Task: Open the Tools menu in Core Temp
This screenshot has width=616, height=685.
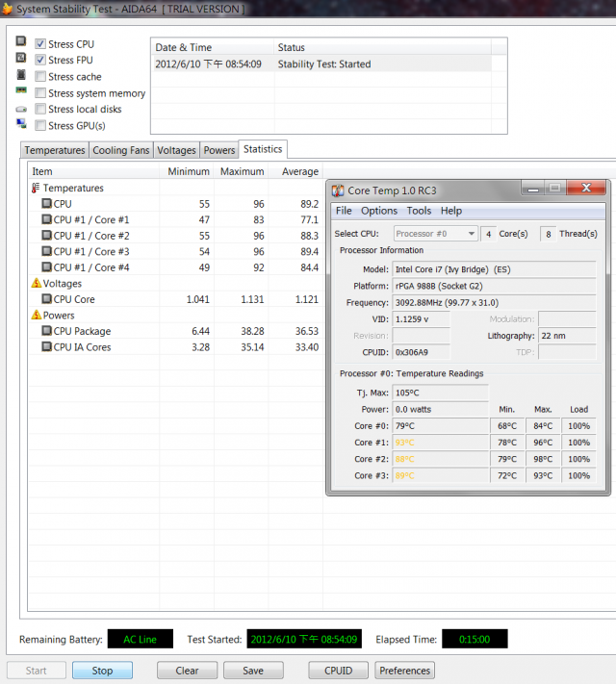Action: pos(419,211)
